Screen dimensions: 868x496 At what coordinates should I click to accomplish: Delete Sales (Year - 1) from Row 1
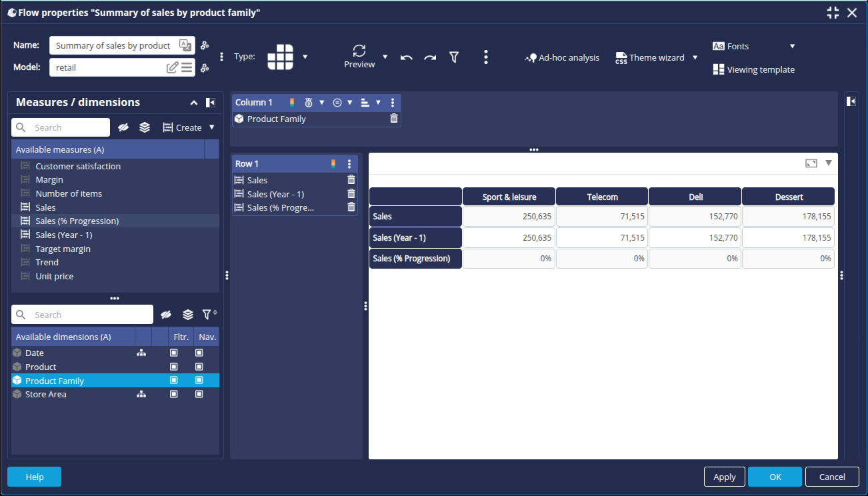pos(351,194)
